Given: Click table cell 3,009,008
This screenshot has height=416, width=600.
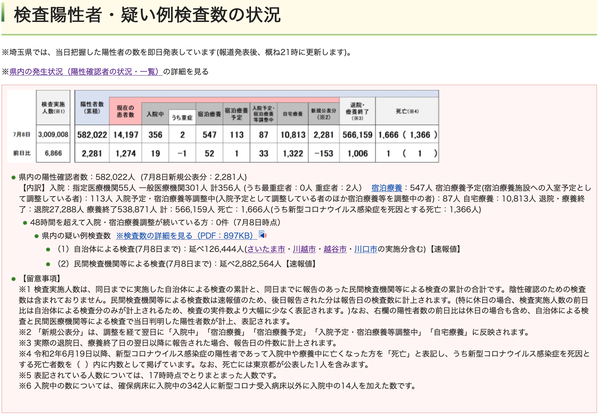Looking at the screenshot, I should 53,135.
